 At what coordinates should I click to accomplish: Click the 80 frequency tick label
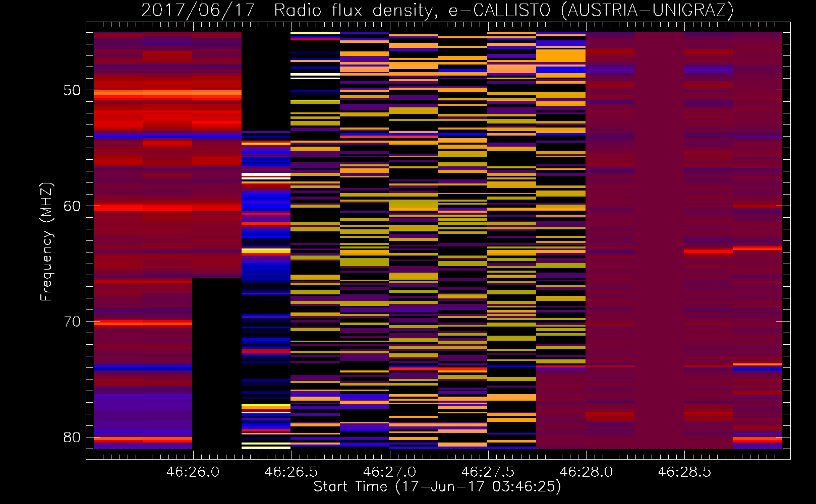pos(72,437)
